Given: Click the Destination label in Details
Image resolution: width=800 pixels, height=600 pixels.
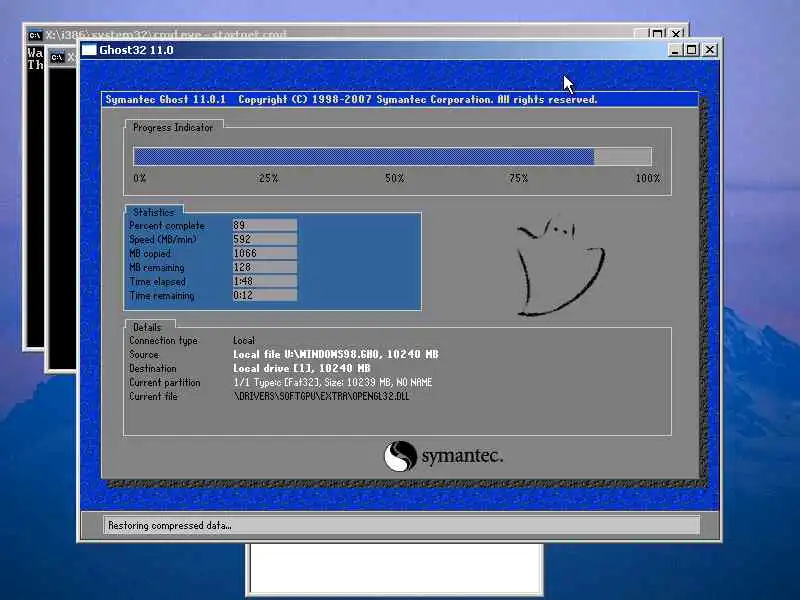Looking at the screenshot, I should tap(153, 368).
